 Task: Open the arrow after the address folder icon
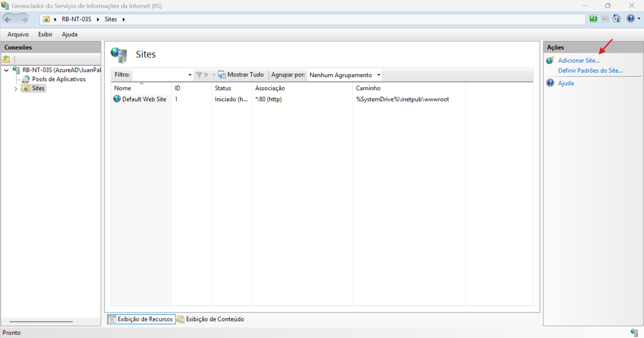tap(55, 19)
